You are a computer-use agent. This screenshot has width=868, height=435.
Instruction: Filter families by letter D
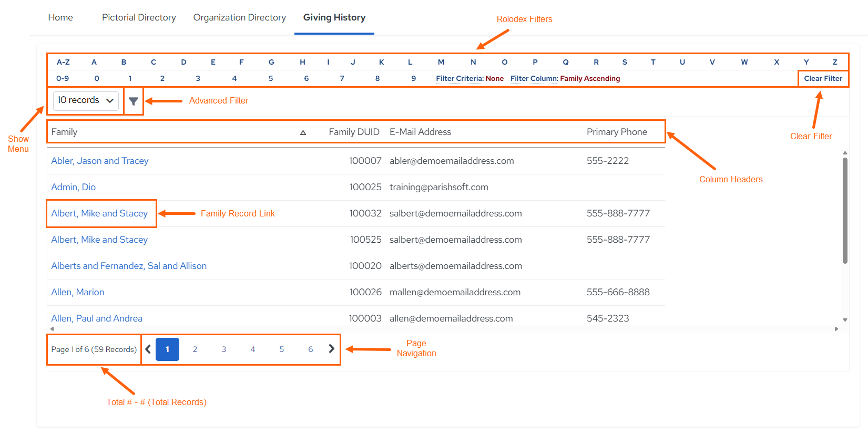[x=183, y=62]
